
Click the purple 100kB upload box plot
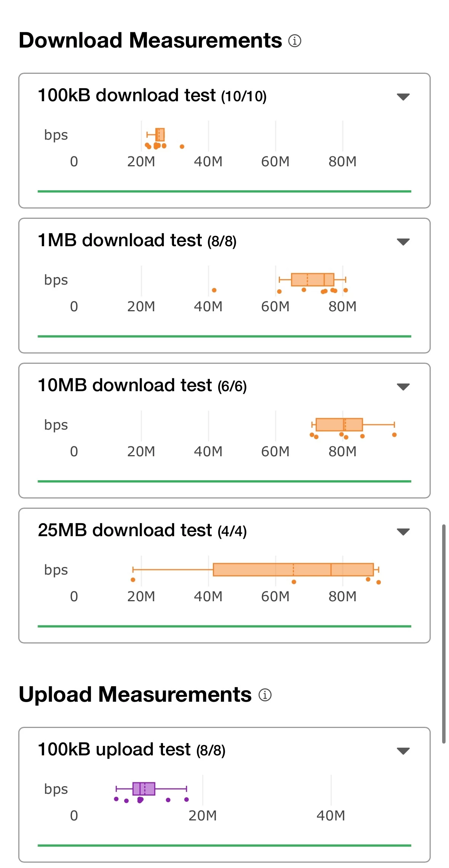(x=144, y=789)
